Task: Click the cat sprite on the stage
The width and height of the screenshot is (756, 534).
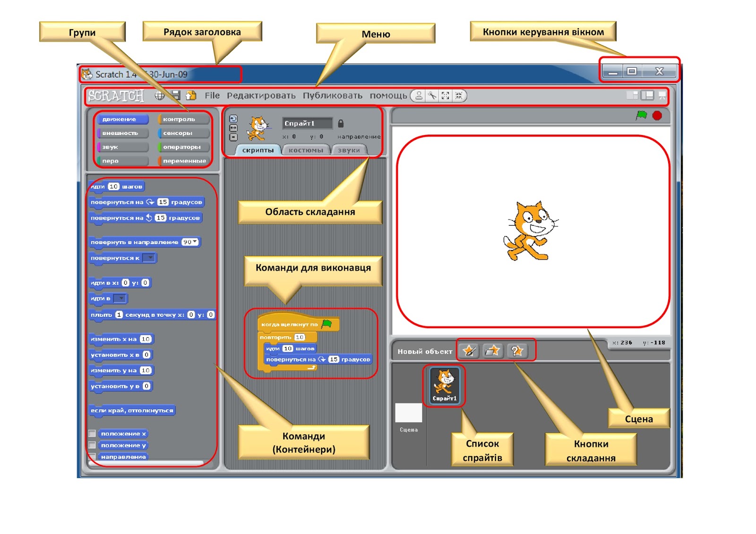Action: point(531,231)
